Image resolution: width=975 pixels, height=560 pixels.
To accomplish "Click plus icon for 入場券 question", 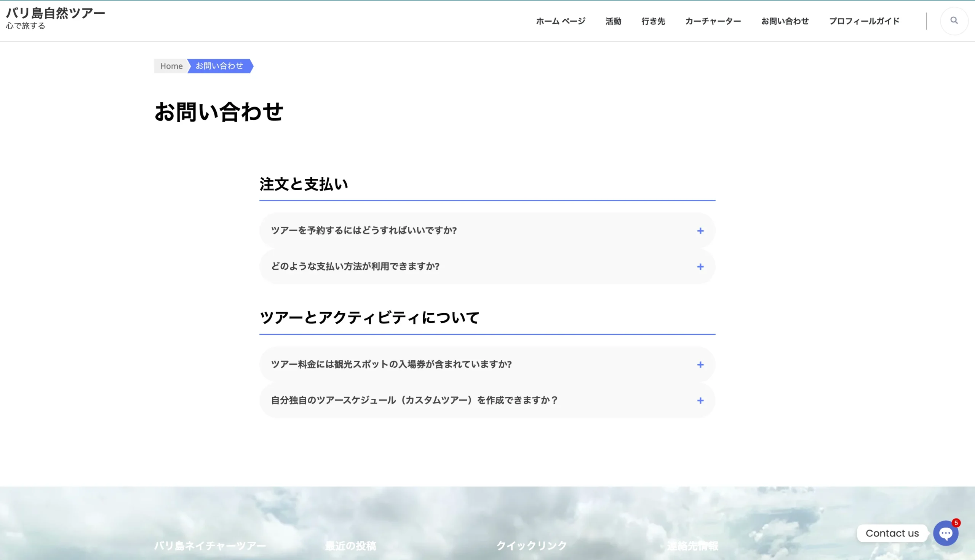I will click(x=700, y=364).
